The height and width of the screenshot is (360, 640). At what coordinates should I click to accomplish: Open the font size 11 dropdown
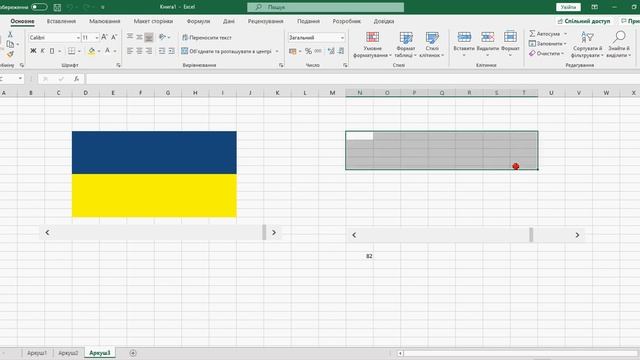point(97,38)
